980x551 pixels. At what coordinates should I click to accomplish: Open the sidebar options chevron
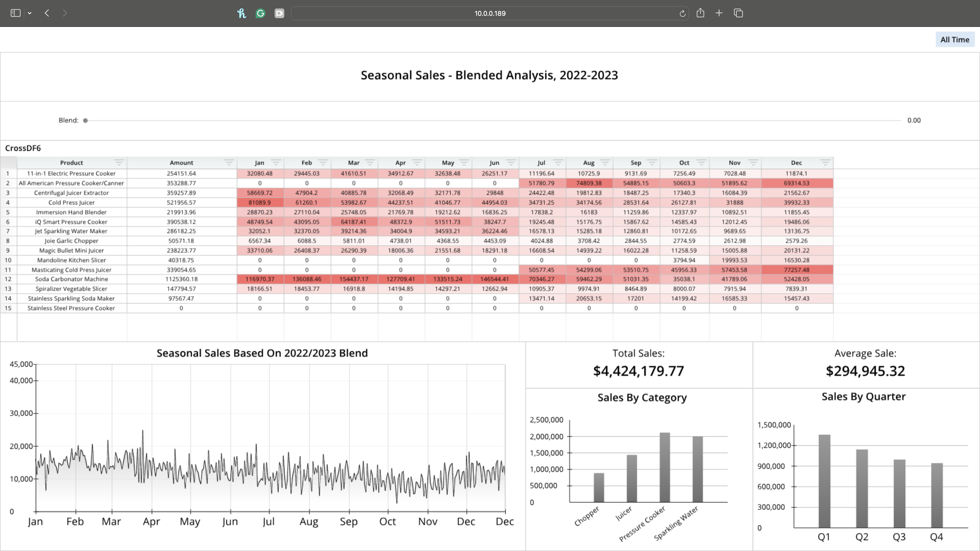(30, 13)
